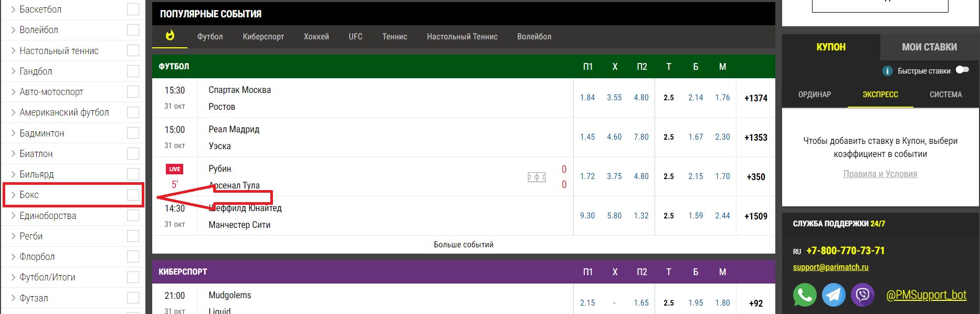Switch to the Киберспорт tab
Viewport: 980px width, 314px height.
tap(263, 37)
